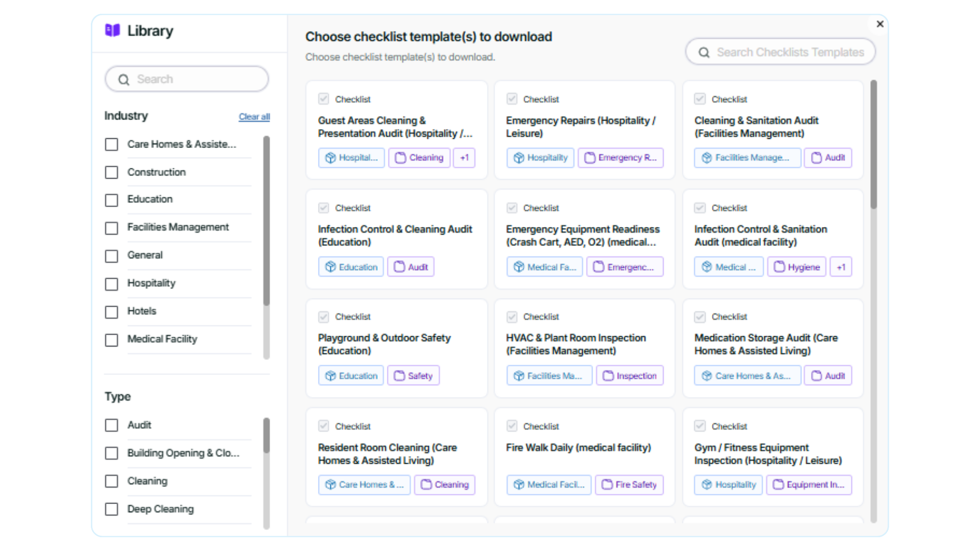
Task: Open the Medication Storage Audit template title
Action: click(766, 344)
